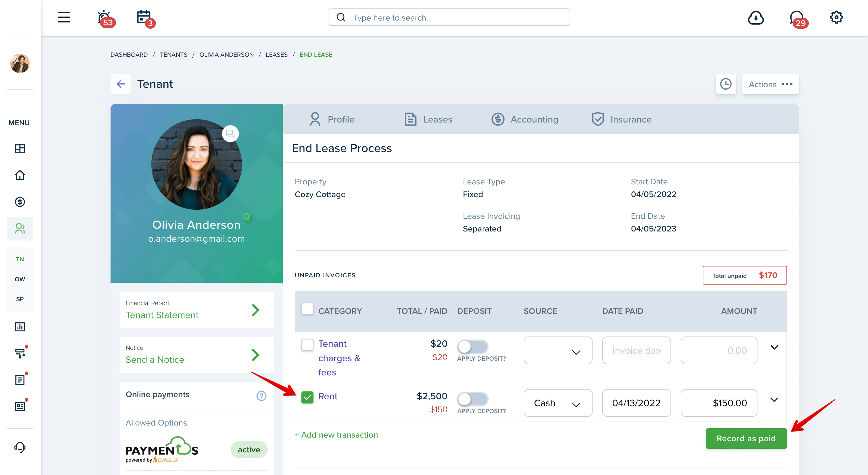Click Invoice date field for Tenant charges

[636, 350]
